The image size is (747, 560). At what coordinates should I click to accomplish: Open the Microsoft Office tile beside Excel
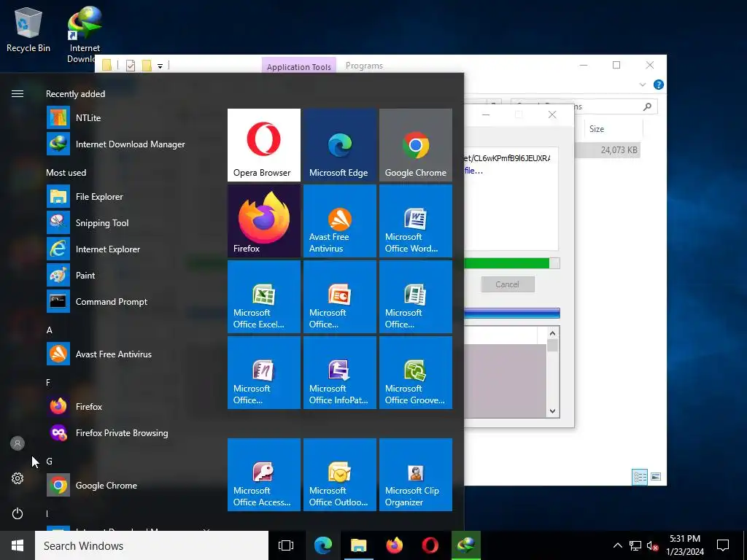[x=340, y=297]
